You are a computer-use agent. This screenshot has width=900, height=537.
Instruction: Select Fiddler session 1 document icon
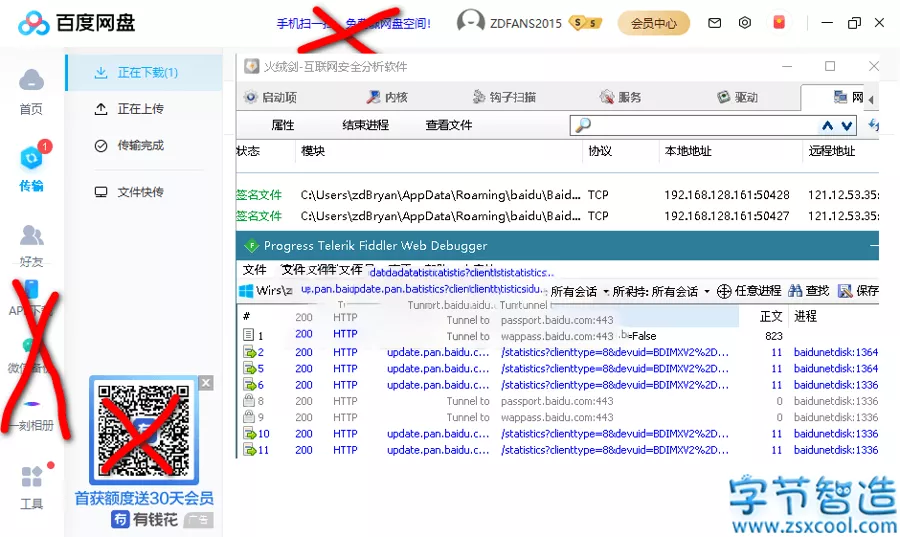coord(249,334)
